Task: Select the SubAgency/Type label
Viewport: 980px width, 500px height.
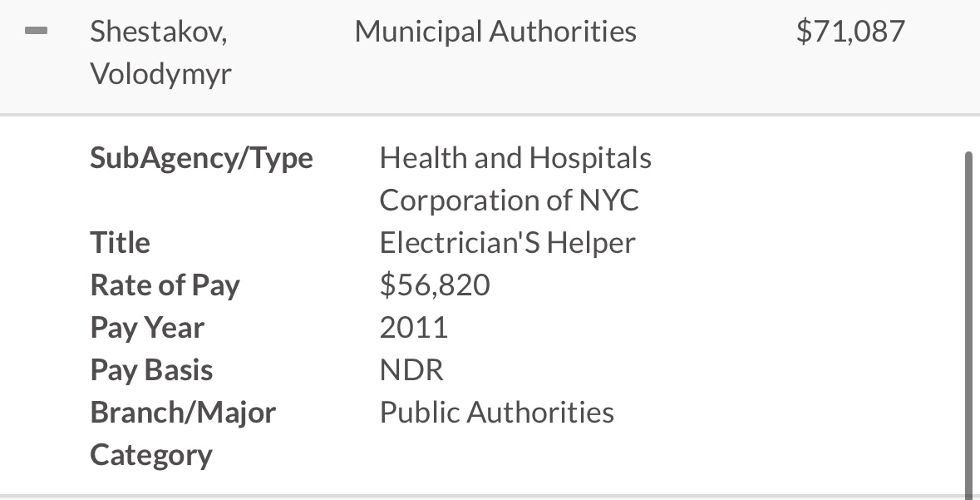Action: (x=201, y=158)
